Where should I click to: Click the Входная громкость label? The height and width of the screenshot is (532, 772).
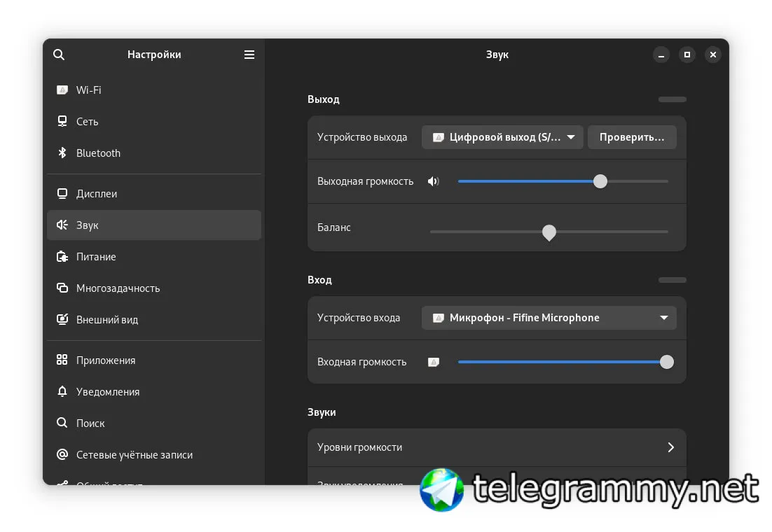click(362, 362)
